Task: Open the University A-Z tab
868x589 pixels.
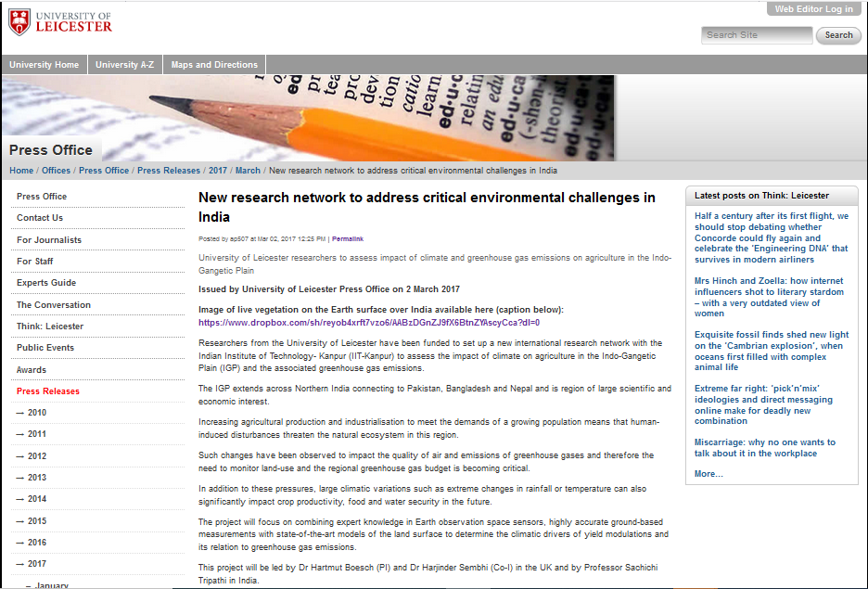Action: click(x=124, y=65)
